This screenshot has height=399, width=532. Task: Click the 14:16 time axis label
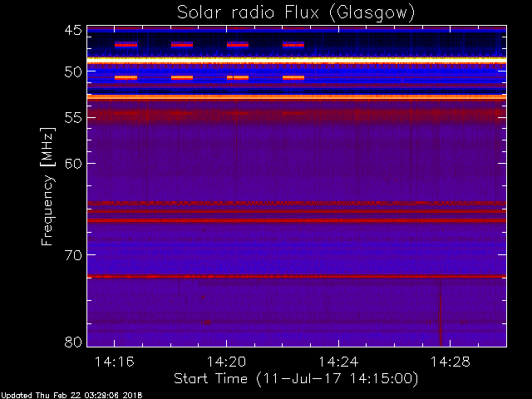[115, 362]
